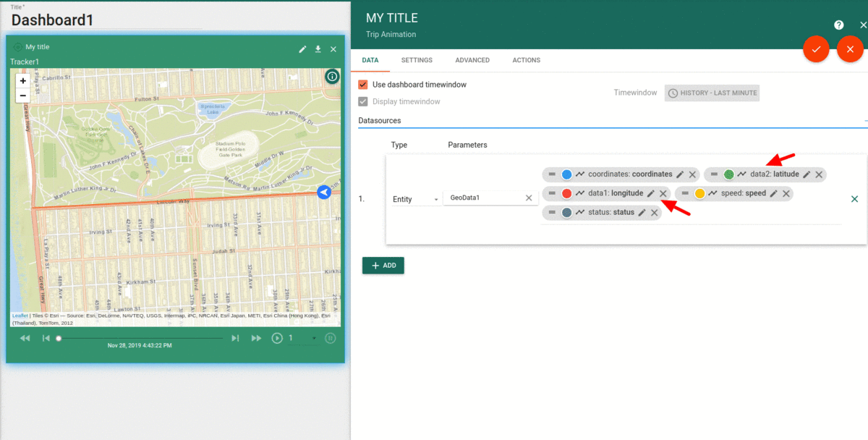Zoom out on the map
This screenshot has width=868, height=440.
coord(23,96)
